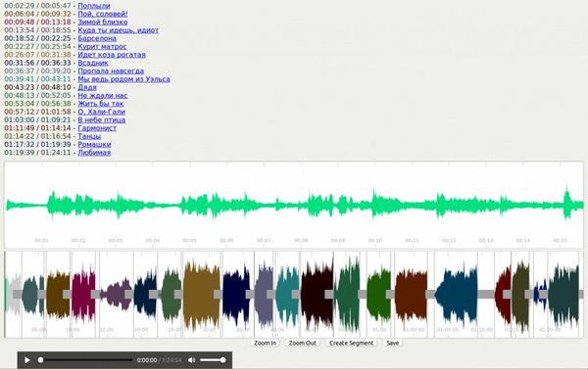The height and width of the screenshot is (370, 588).
Task: Adjust the volume slider in the player
Action: pyautogui.click(x=213, y=360)
